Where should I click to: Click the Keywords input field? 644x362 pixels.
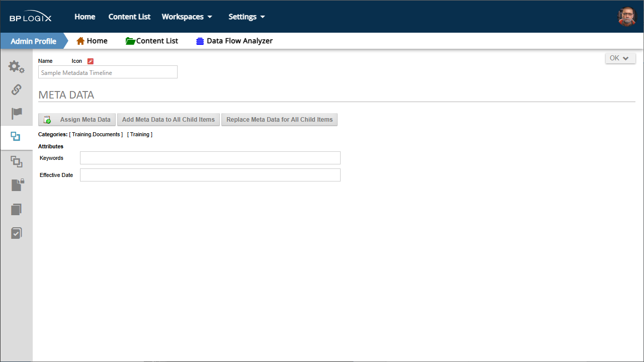(x=210, y=158)
